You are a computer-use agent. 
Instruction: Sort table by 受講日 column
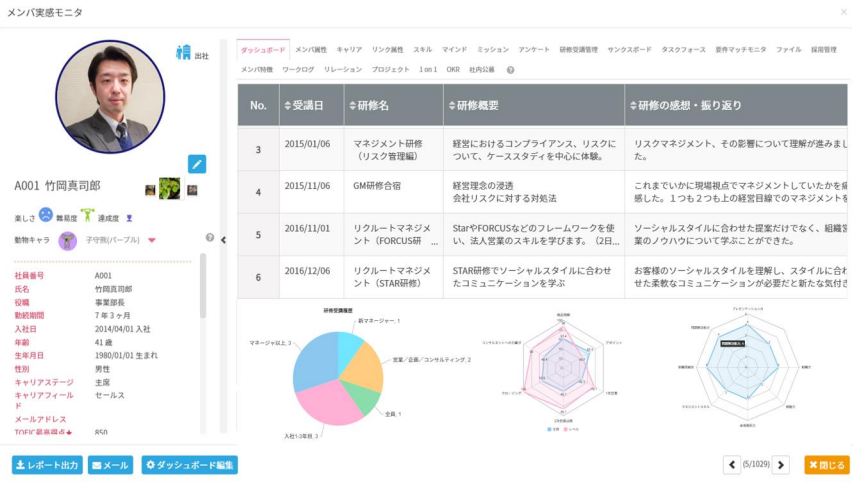[288, 106]
